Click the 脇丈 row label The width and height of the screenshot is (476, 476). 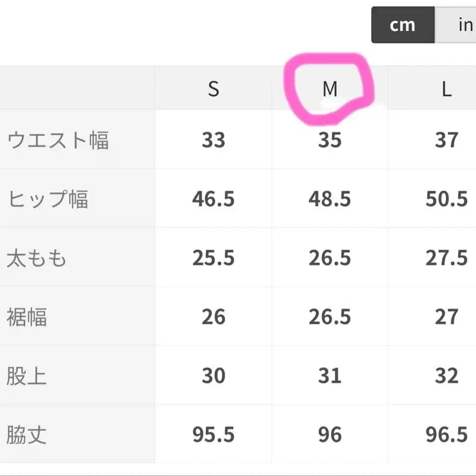(x=27, y=434)
